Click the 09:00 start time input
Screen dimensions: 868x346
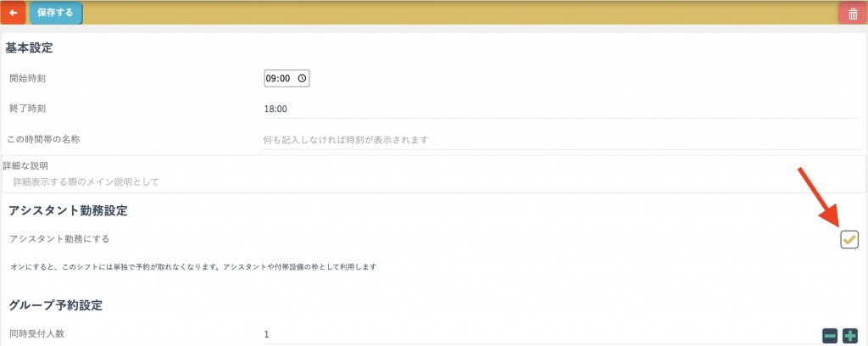click(279, 78)
